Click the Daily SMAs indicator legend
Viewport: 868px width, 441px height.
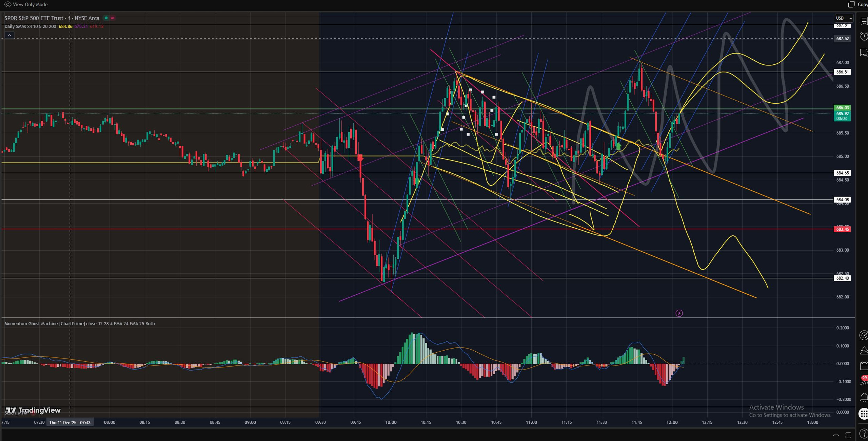pyautogui.click(x=30, y=26)
